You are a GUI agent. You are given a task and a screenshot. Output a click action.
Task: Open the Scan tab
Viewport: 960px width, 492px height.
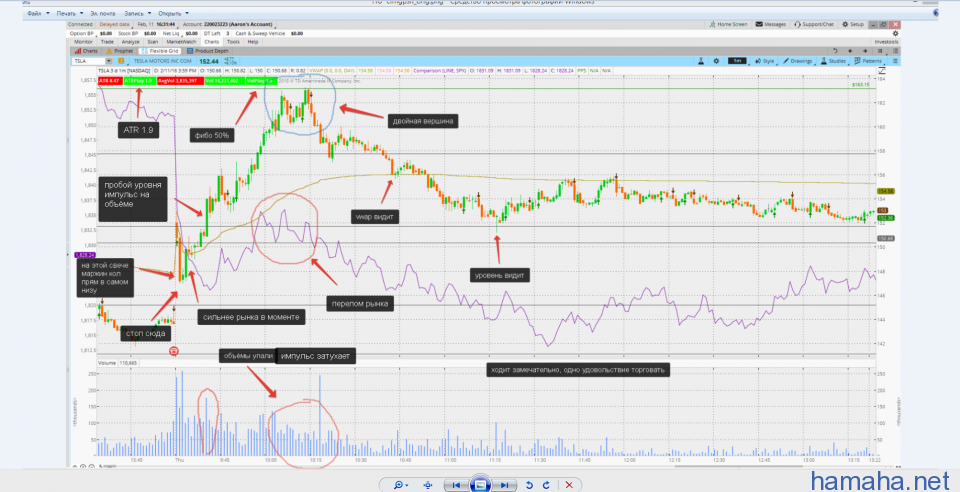[152, 42]
